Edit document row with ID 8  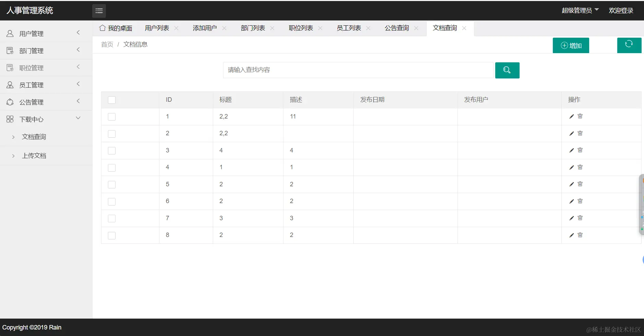point(571,235)
